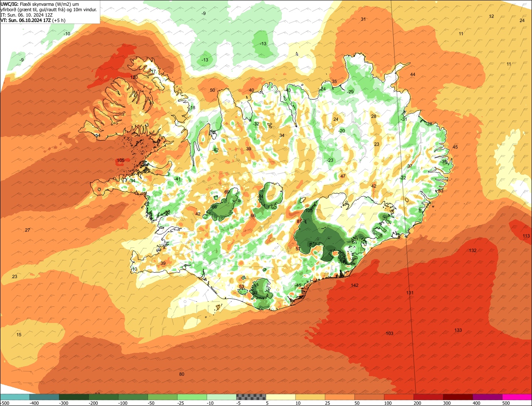
Task: Click the map value '15' in the southwest ocean
Action: tap(19, 335)
